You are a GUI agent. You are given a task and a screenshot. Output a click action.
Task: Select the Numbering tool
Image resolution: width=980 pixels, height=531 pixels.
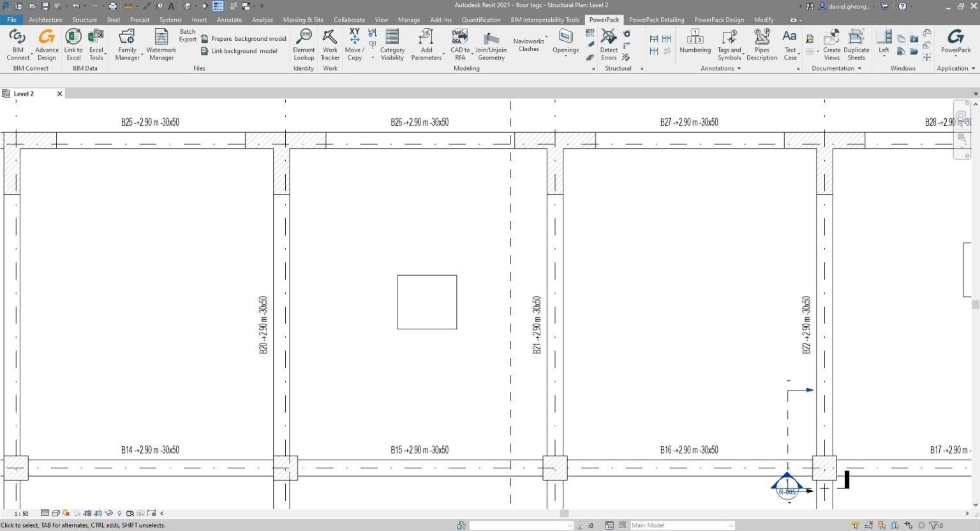click(695, 45)
